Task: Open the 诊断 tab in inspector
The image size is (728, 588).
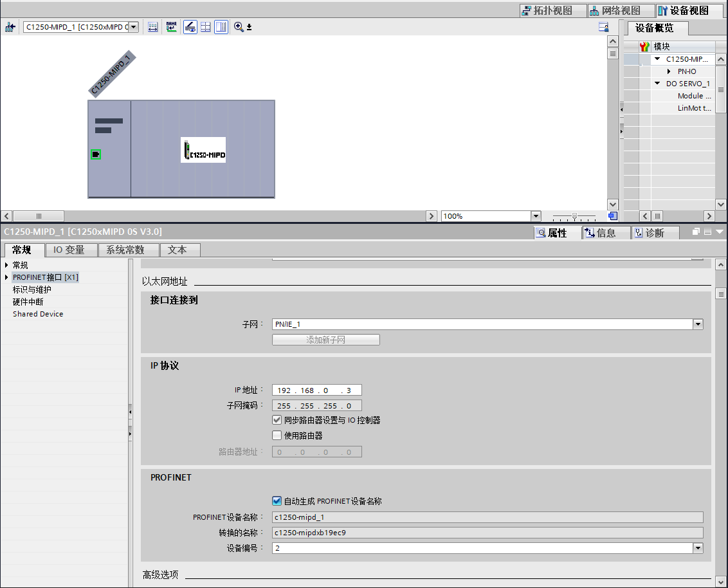Action: [650, 233]
